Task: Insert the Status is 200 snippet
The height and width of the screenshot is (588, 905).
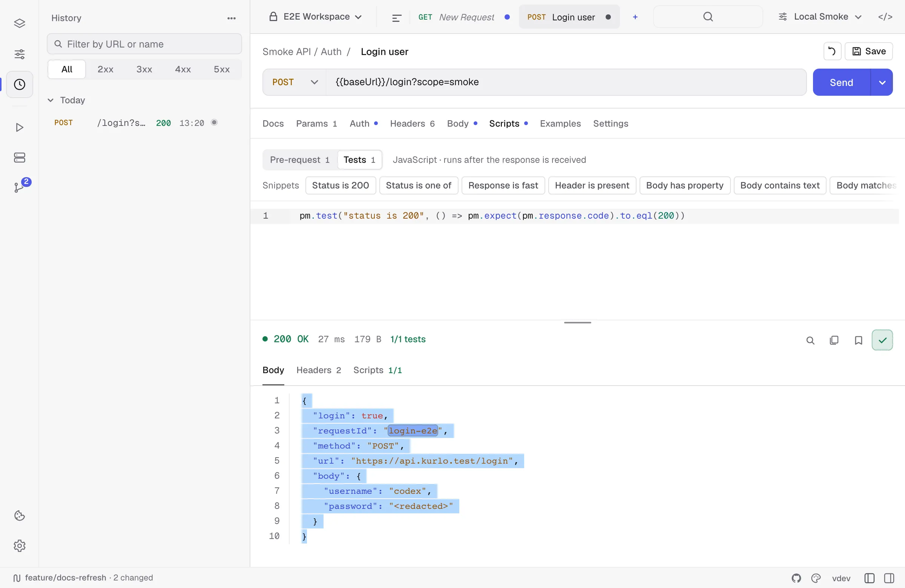Action: [341, 185]
